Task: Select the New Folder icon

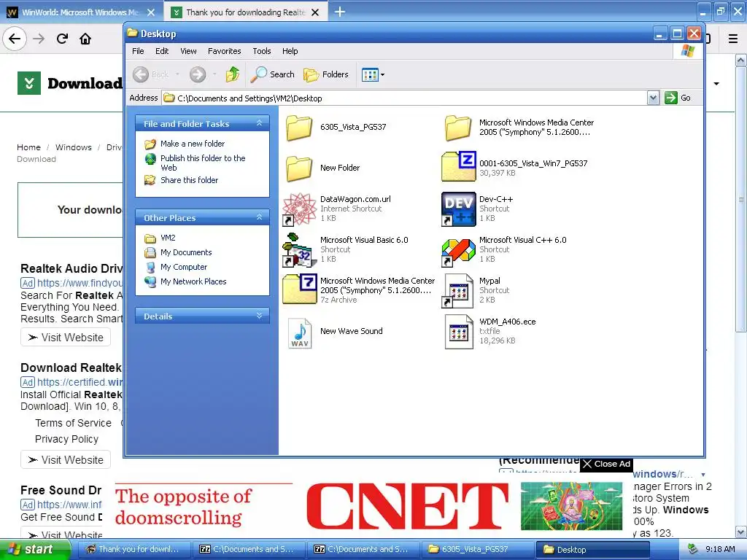Action: pyautogui.click(x=300, y=168)
